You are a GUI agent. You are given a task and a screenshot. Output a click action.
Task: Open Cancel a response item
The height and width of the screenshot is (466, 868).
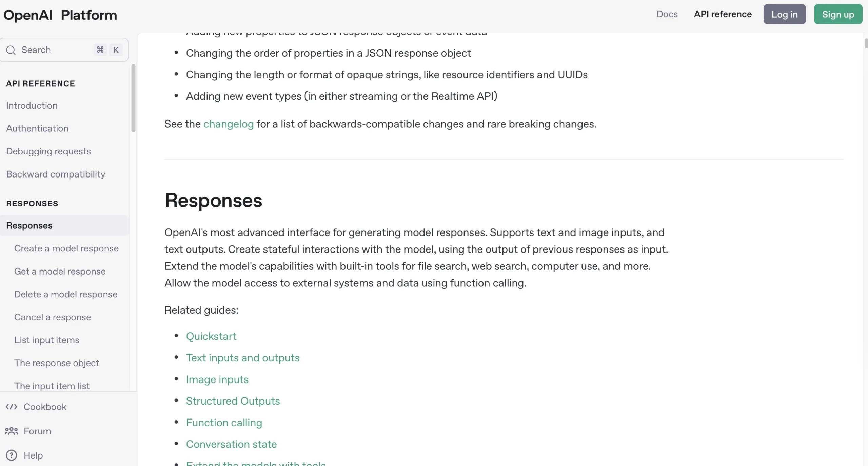click(53, 317)
